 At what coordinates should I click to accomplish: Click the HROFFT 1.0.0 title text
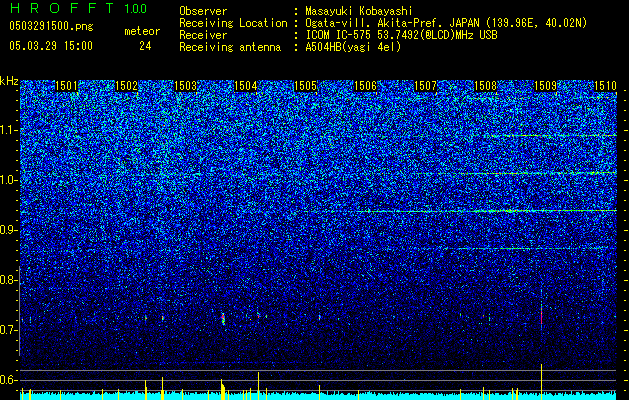click(x=79, y=8)
